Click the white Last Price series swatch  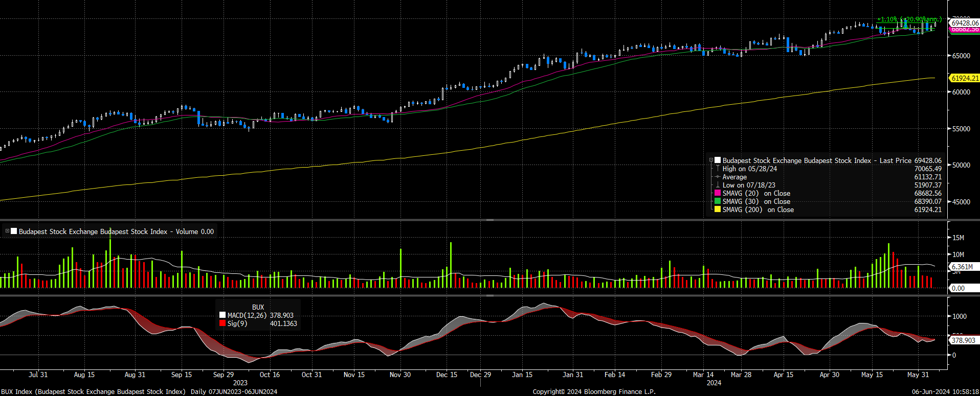718,160
